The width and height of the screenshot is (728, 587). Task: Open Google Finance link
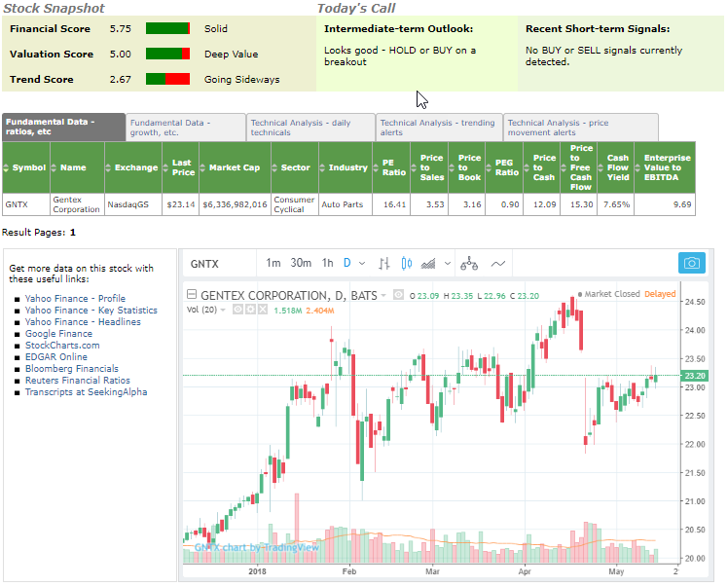(x=58, y=334)
